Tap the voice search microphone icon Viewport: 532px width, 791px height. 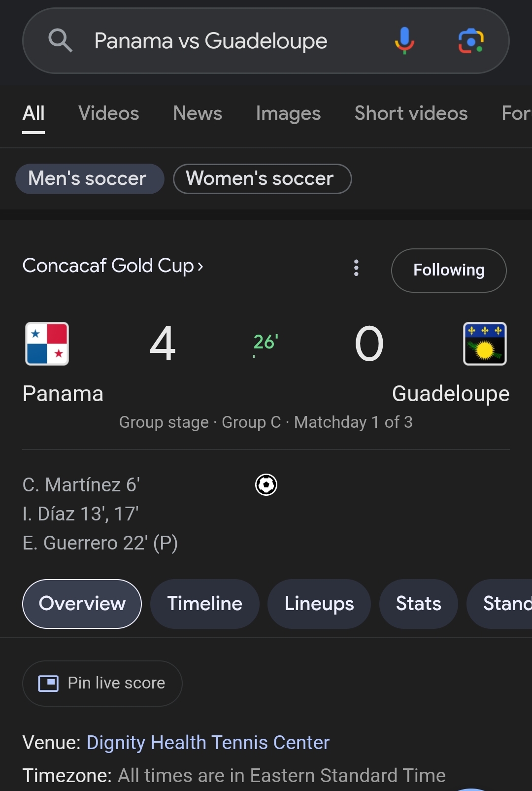point(404,41)
